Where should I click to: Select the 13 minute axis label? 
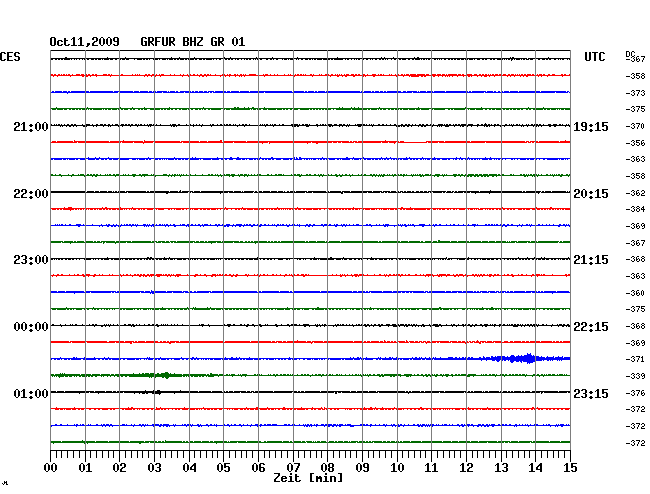(x=501, y=468)
